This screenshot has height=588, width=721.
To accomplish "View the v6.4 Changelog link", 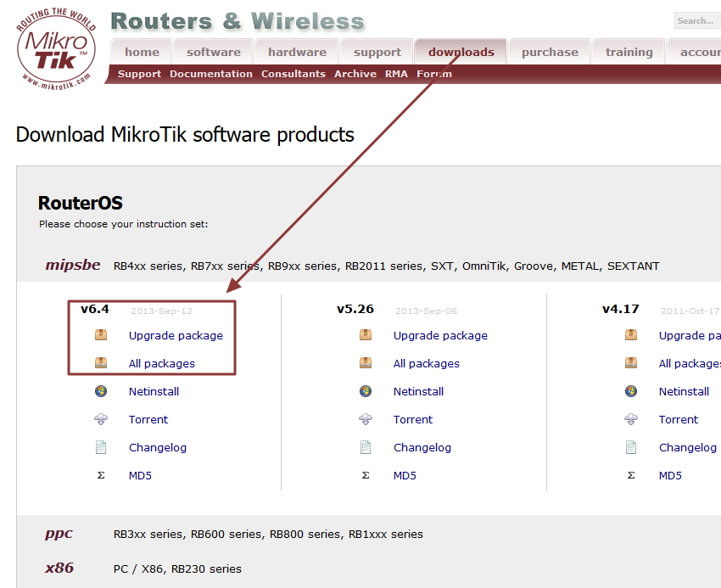I will [x=158, y=448].
